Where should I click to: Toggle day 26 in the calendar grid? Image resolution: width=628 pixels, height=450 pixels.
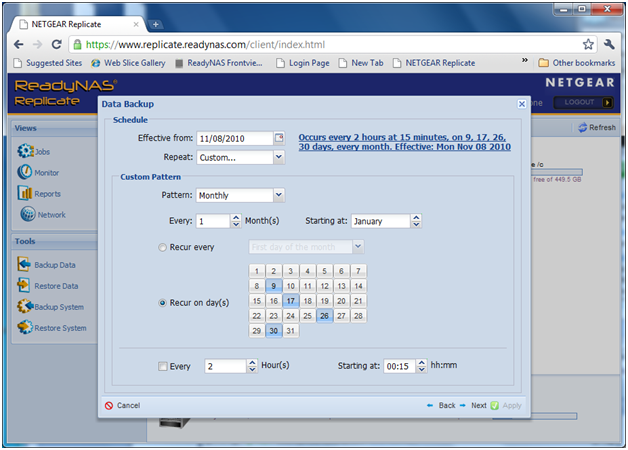click(x=324, y=315)
